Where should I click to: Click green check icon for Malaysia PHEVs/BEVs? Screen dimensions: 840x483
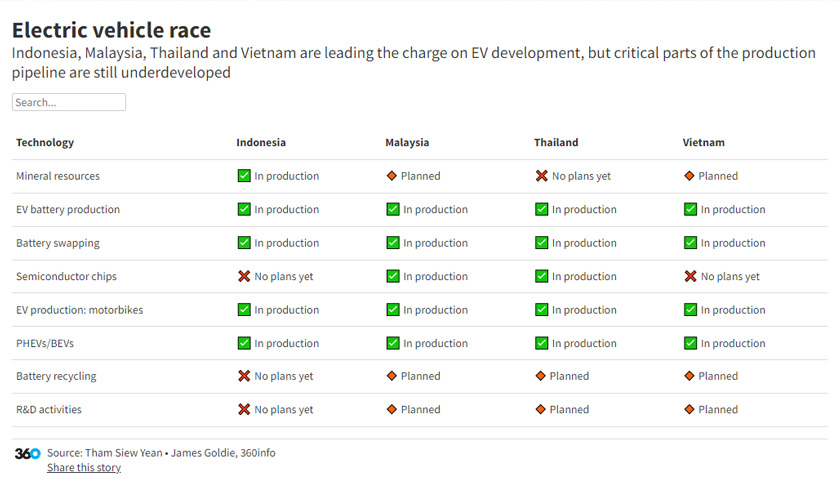[x=393, y=343]
